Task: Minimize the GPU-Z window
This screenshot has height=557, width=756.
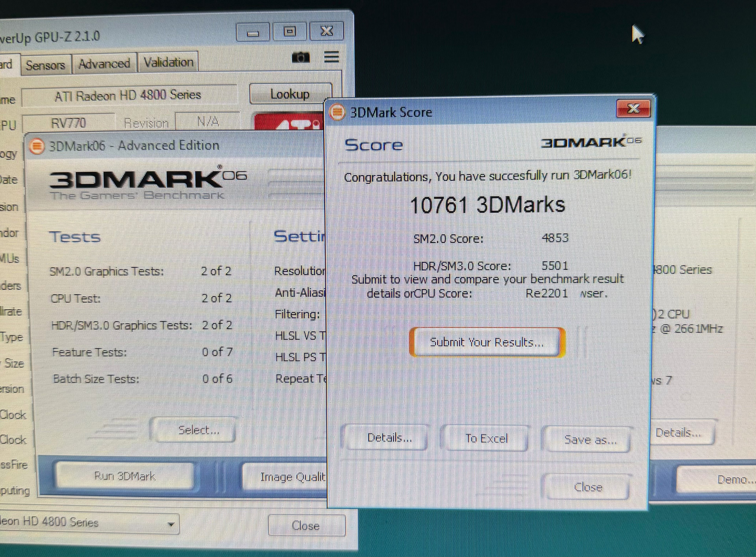Action: click(x=253, y=32)
